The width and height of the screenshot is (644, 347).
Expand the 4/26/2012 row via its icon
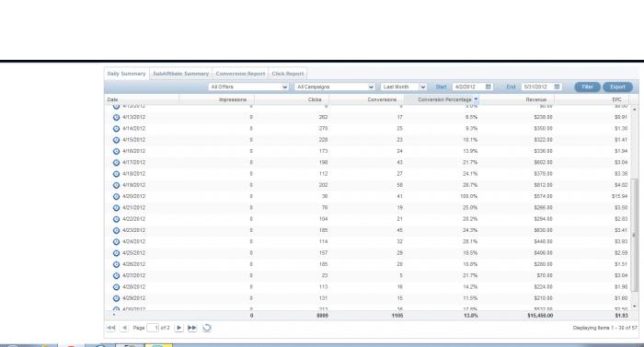point(116,264)
